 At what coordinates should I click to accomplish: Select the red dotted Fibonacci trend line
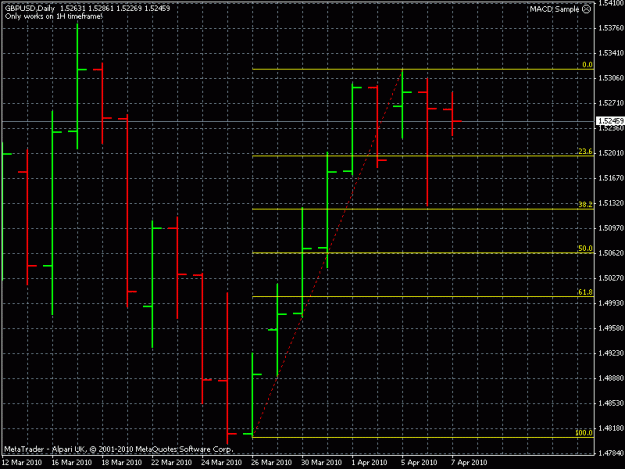[328, 253]
